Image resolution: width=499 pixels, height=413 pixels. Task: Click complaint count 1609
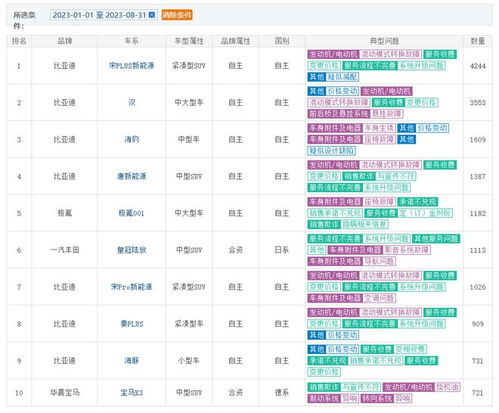478,140
